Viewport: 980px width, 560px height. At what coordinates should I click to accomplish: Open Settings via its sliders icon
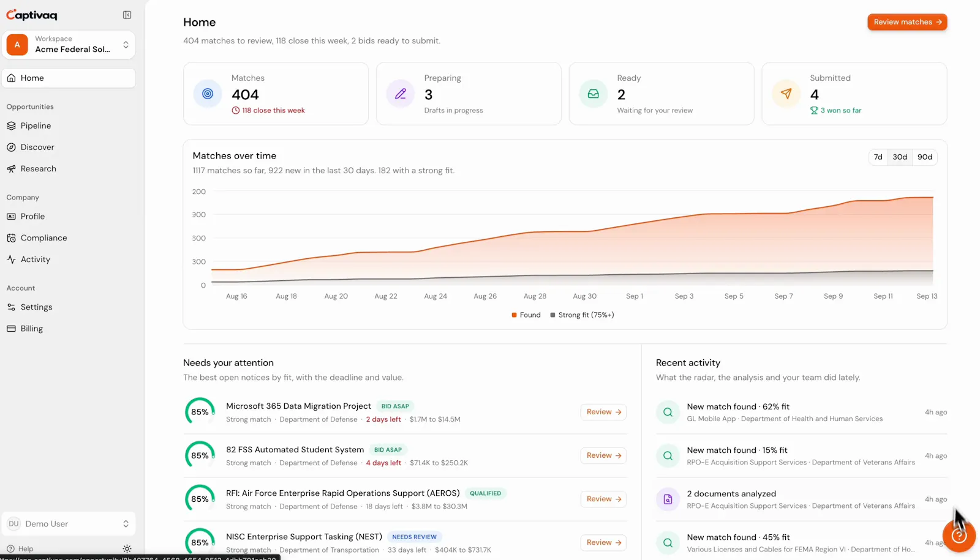11,307
